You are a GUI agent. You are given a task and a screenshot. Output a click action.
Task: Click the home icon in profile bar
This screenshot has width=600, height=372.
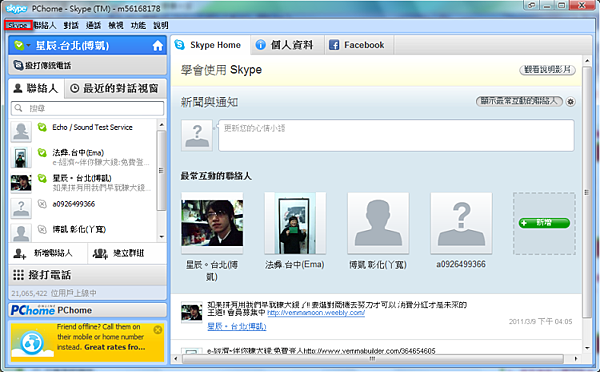pyautogui.click(x=158, y=46)
